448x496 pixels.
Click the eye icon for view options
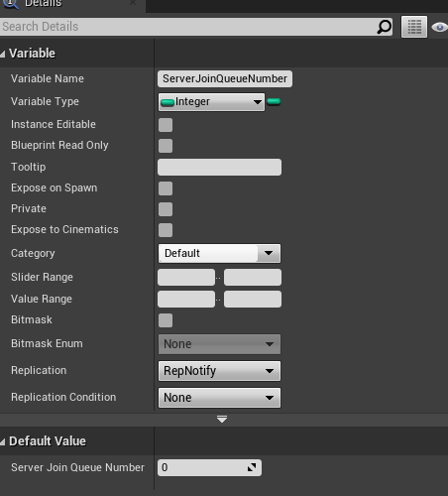point(440,27)
